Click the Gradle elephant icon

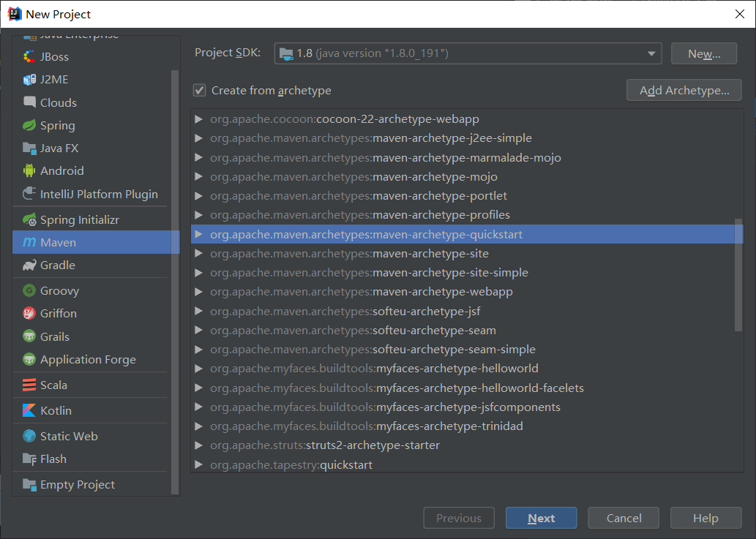[x=29, y=265]
